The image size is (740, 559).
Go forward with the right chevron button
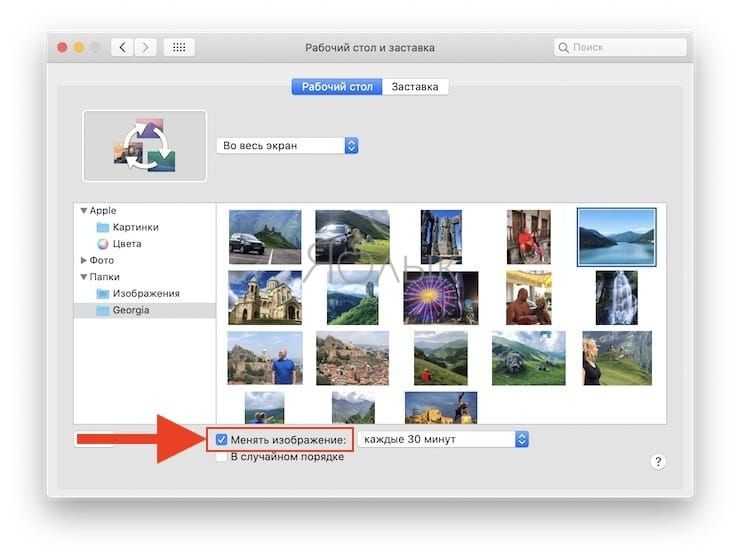click(x=145, y=47)
